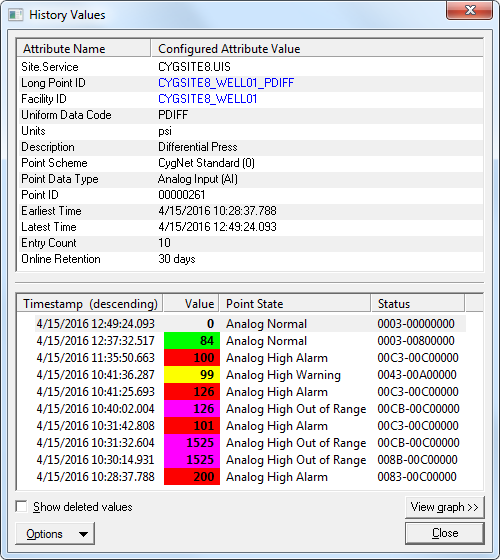The image size is (500, 560).
Task: Click the Online Retention value 30 days
Action: (x=177, y=259)
